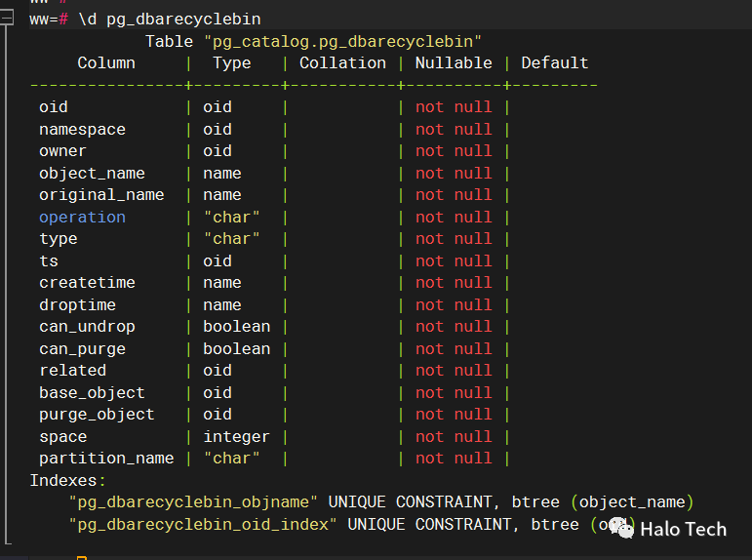This screenshot has width=752, height=560.
Task: Click the 'namespace' column name
Action: pos(82,129)
